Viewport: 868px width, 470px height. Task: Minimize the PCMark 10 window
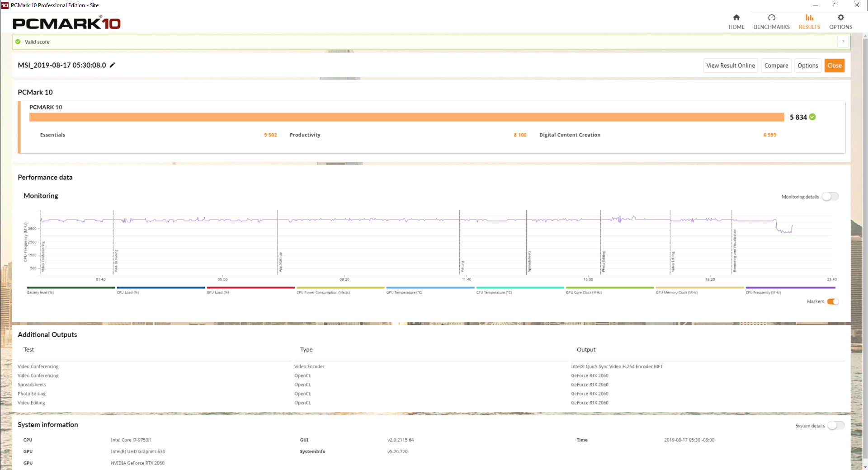pyautogui.click(x=816, y=5)
